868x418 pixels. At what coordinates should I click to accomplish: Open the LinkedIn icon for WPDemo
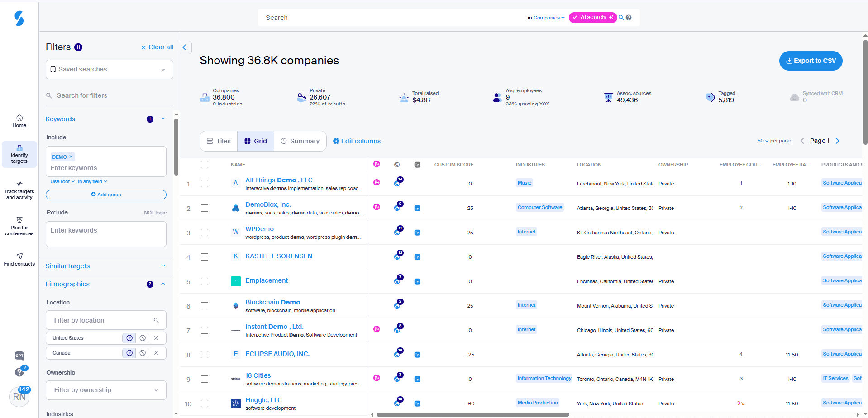[x=417, y=233]
